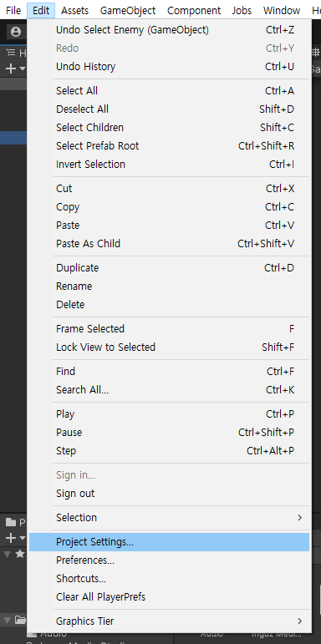Click the Hierarchy add plus icon
Viewport: 321px width, 644px height.
click(11, 68)
